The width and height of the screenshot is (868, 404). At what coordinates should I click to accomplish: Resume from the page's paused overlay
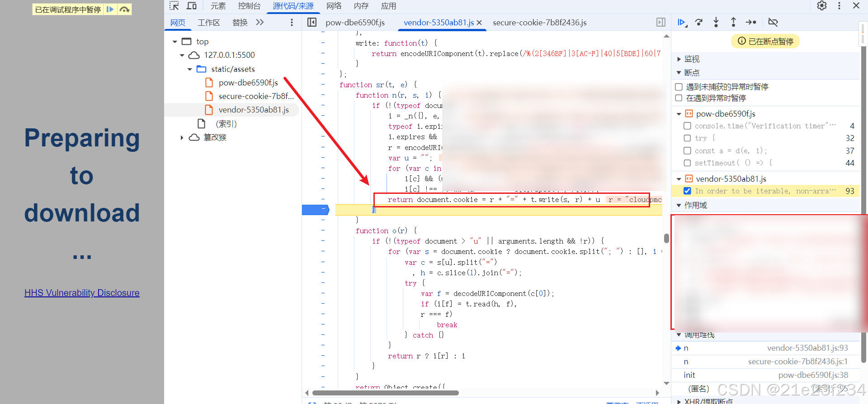pyautogui.click(x=110, y=9)
